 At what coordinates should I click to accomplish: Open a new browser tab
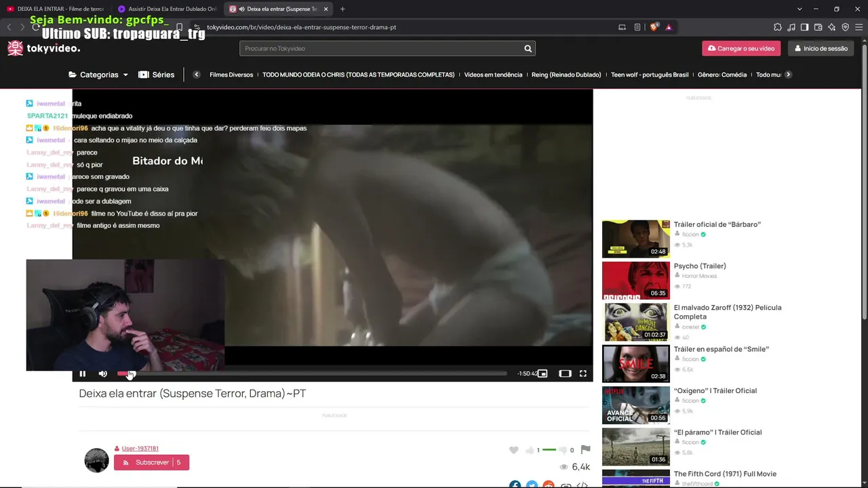[342, 9]
